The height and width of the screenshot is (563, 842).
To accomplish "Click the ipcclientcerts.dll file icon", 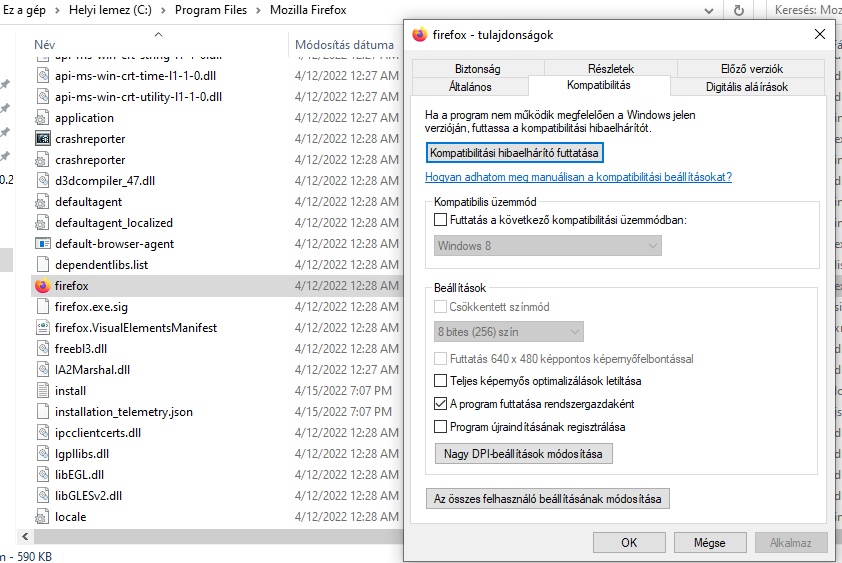I will point(43,432).
